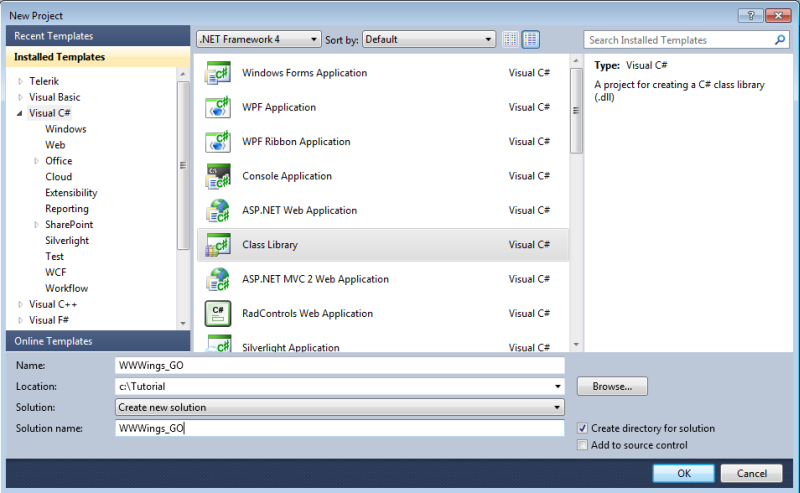Switch to small icons view

point(511,40)
